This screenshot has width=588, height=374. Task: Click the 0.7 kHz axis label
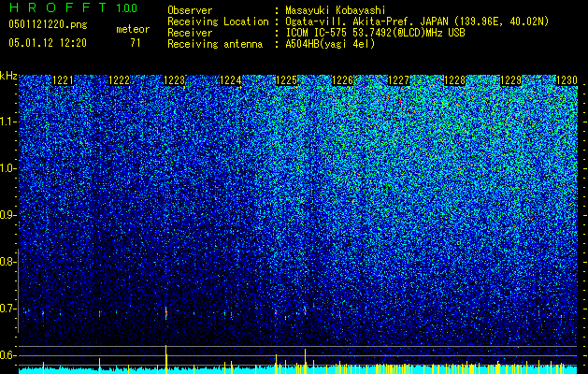[x=8, y=309]
